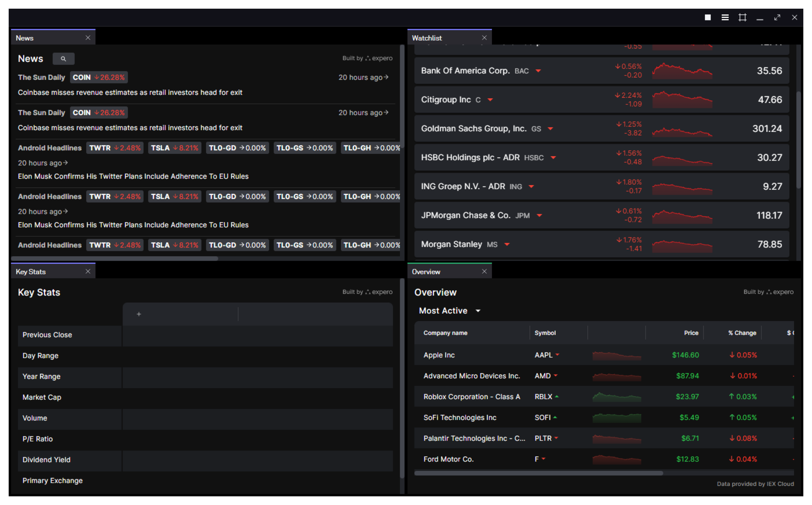
Task: Click the TLO-GS tag in first Android Headlines row
Action: point(305,148)
